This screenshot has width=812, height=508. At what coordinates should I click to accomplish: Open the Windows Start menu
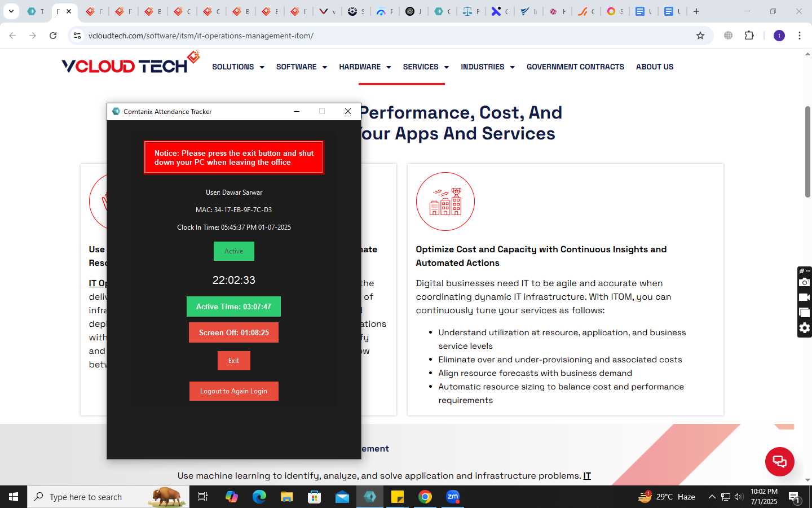14,497
